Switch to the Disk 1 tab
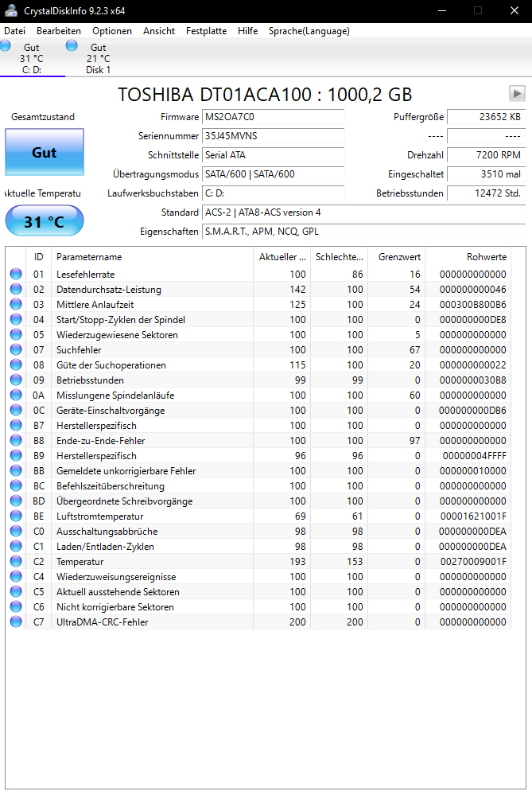 (x=97, y=58)
